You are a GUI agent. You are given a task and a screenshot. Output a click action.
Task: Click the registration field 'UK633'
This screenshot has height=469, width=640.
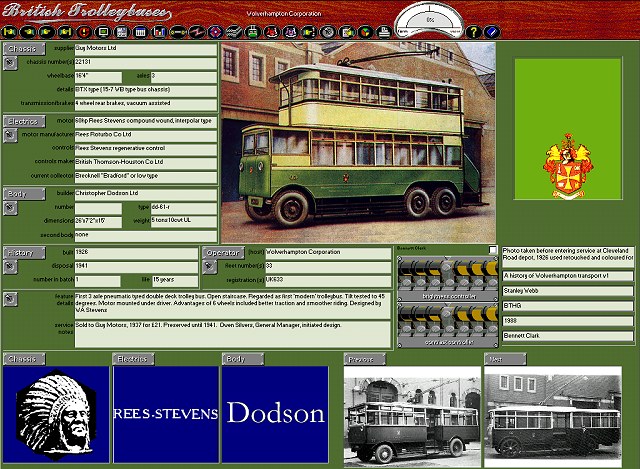pos(328,281)
